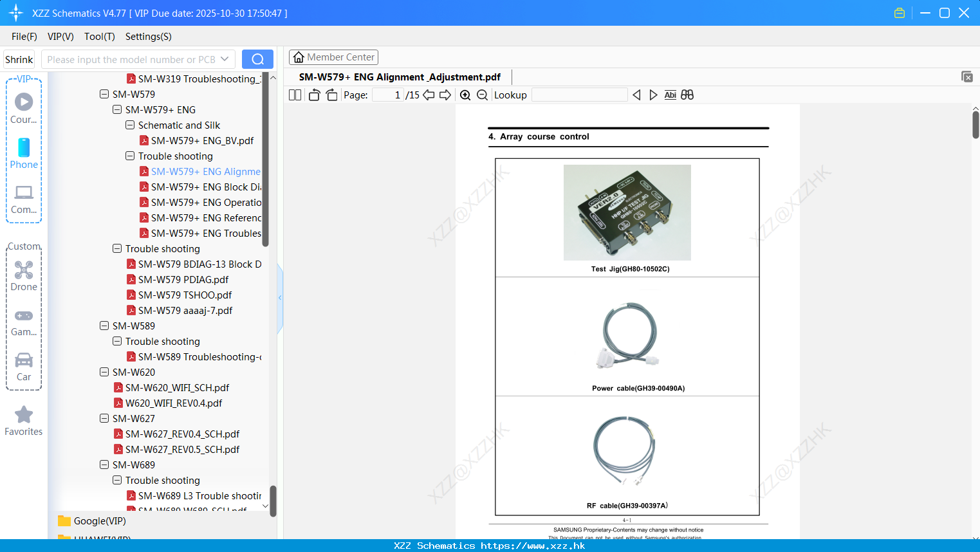Screen dimensions: 980x552
Task: Go to previous PDF page arrow
Action: 429,95
